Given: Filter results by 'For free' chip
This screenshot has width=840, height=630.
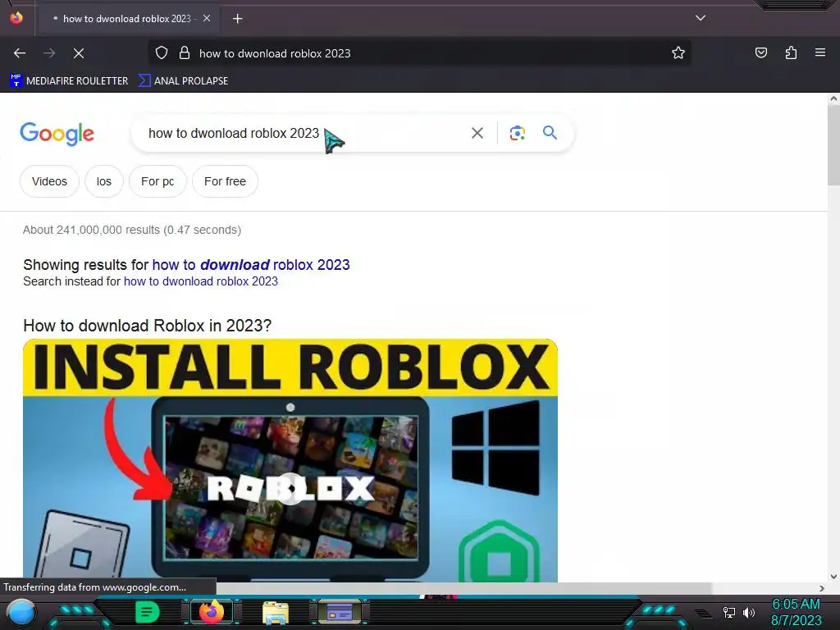Looking at the screenshot, I should click(225, 181).
